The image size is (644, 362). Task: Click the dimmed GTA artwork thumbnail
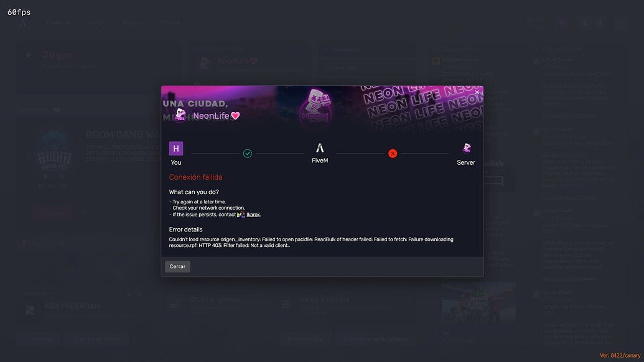coord(478,302)
